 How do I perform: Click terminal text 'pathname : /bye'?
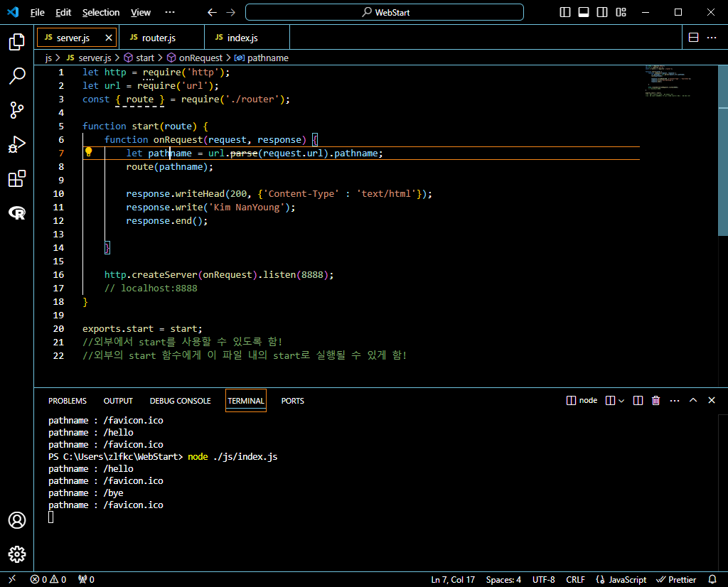[86, 492]
